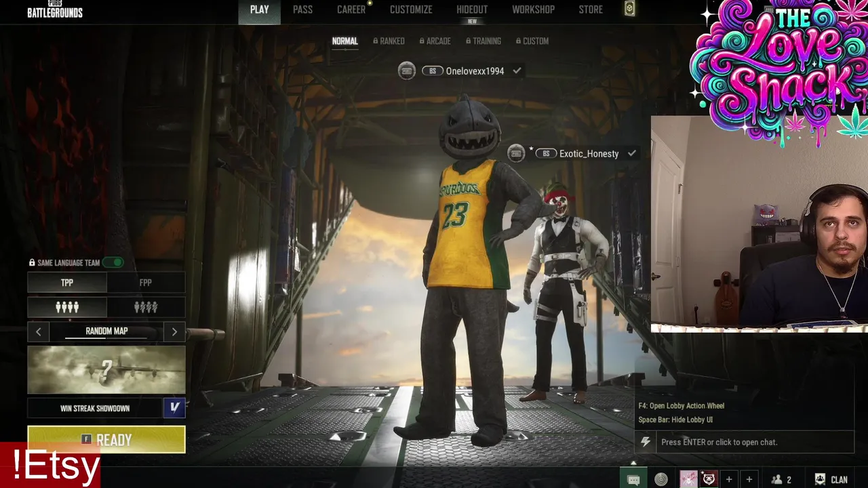Open friends list showing 2 online
This screenshot has height=488, width=868.
(782, 479)
